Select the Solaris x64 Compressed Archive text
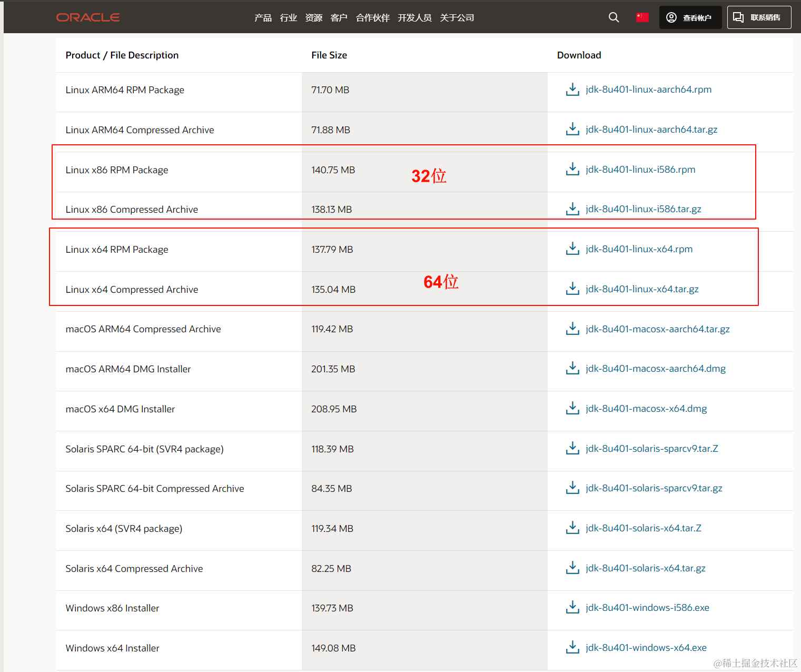Screen dimensions: 801x672 [x=134, y=569]
